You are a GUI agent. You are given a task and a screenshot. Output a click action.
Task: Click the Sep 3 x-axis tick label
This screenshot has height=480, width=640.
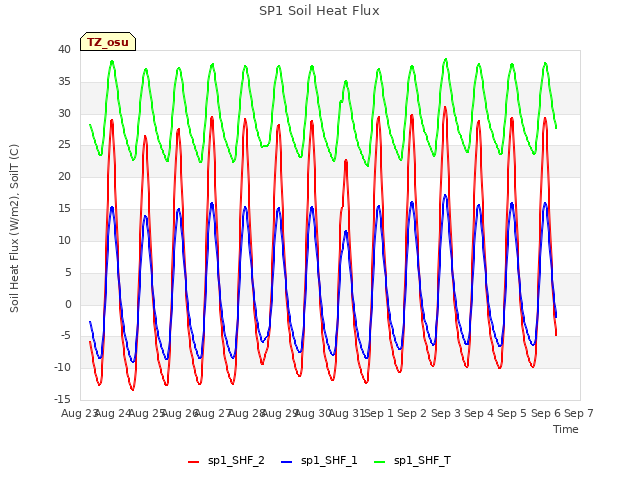pyautogui.click(x=445, y=413)
